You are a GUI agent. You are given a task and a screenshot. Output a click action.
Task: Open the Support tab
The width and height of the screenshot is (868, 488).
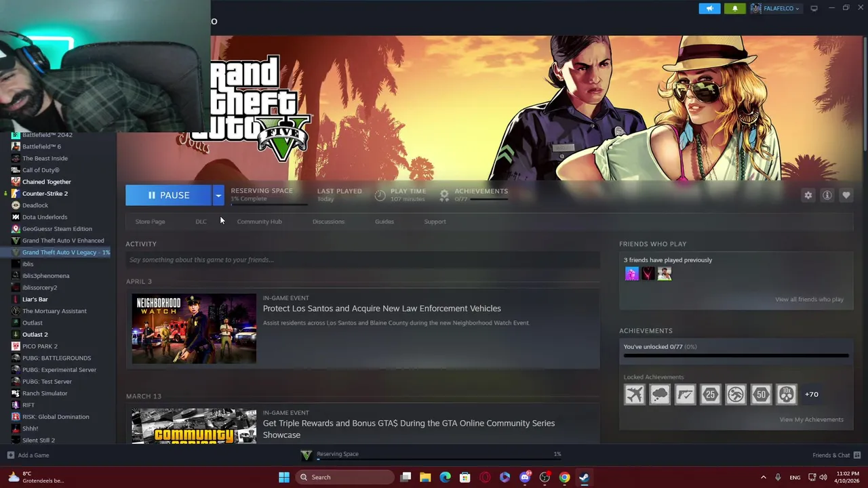point(435,222)
